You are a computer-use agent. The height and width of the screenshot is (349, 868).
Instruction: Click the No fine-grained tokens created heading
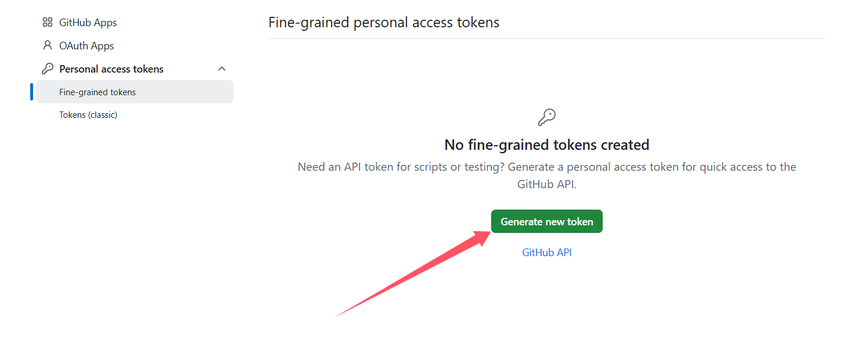pos(547,145)
